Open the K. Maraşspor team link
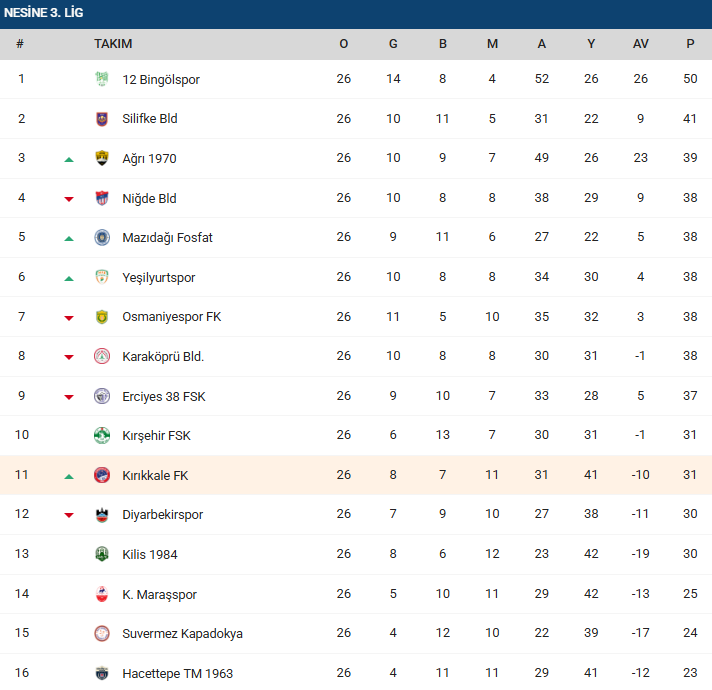This screenshot has height=690, width=712. point(159,595)
